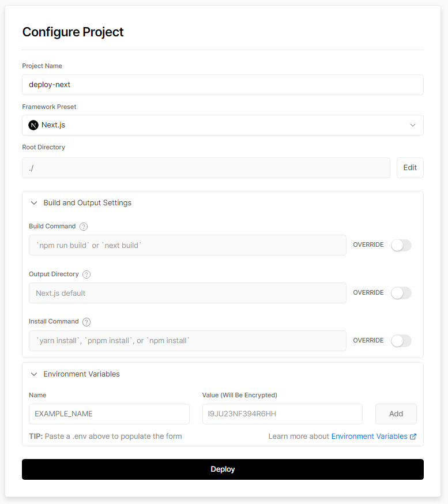Click the Install Command help icon
The image size is (448, 504).
[86, 322]
